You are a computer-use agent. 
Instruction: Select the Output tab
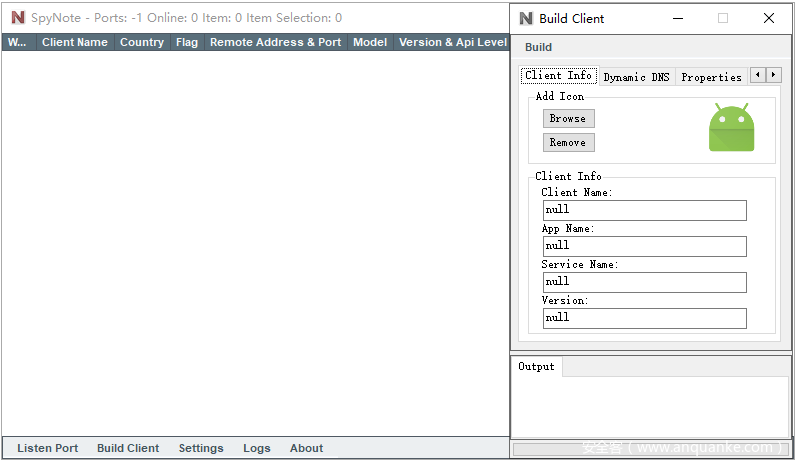pyautogui.click(x=536, y=367)
